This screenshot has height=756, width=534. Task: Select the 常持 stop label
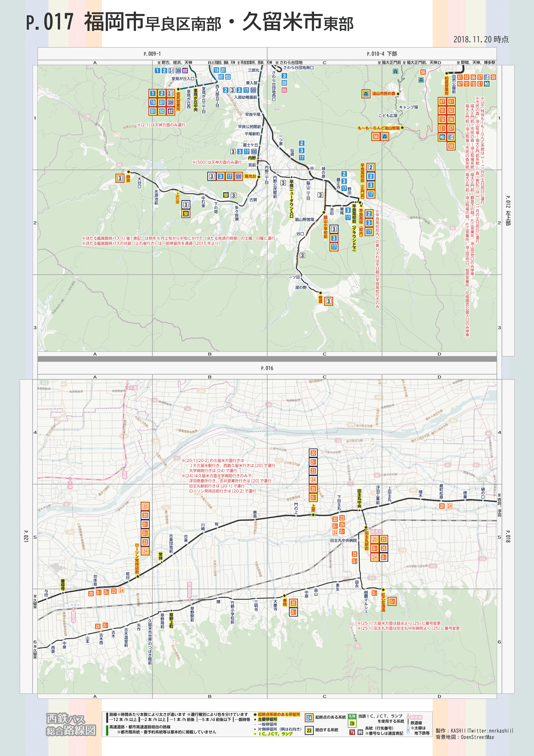[161, 556]
